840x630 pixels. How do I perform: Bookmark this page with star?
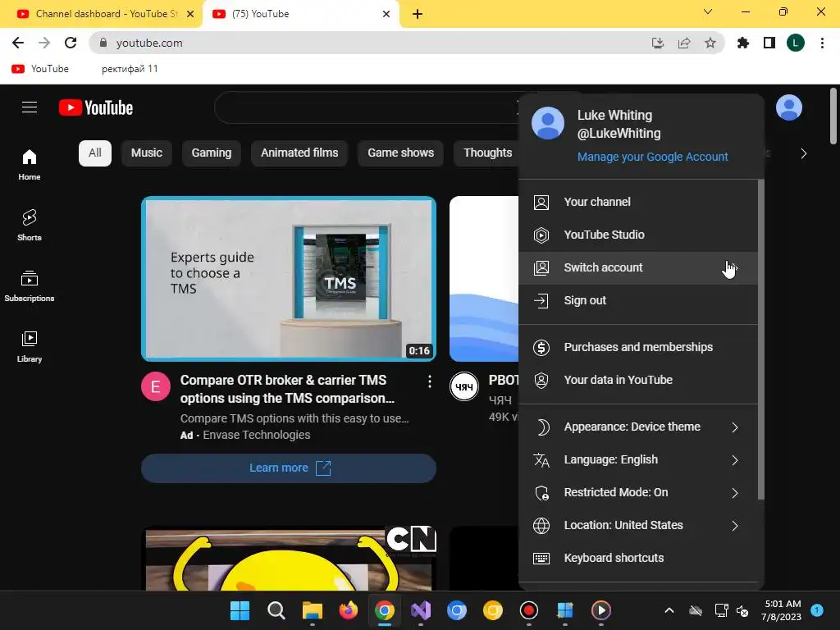point(710,43)
